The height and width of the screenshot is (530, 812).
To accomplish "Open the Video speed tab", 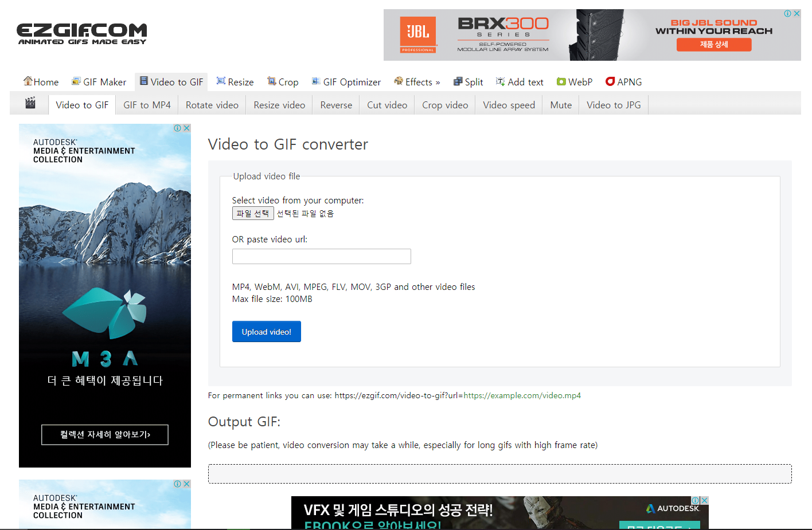I will pyautogui.click(x=509, y=105).
